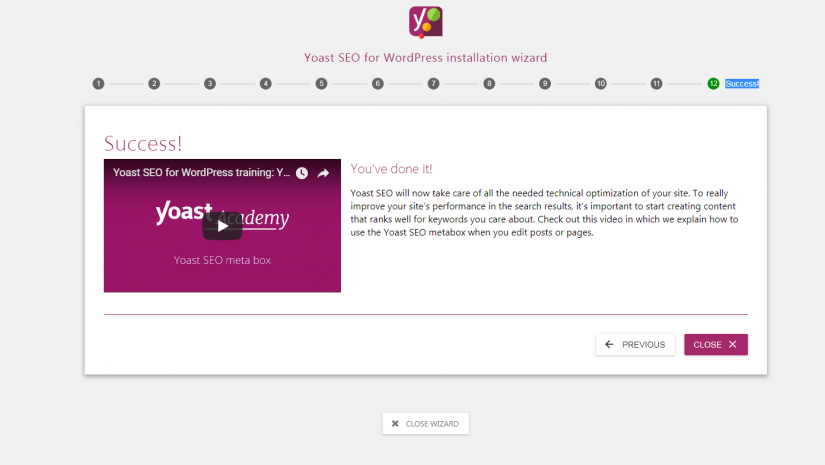Click the installation wizard title text

click(x=426, y=57)
